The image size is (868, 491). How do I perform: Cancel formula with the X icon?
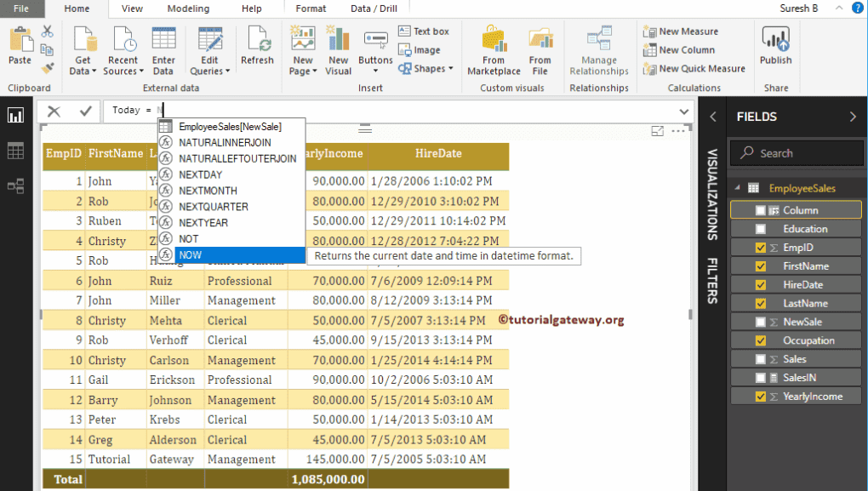pos(54,111)
